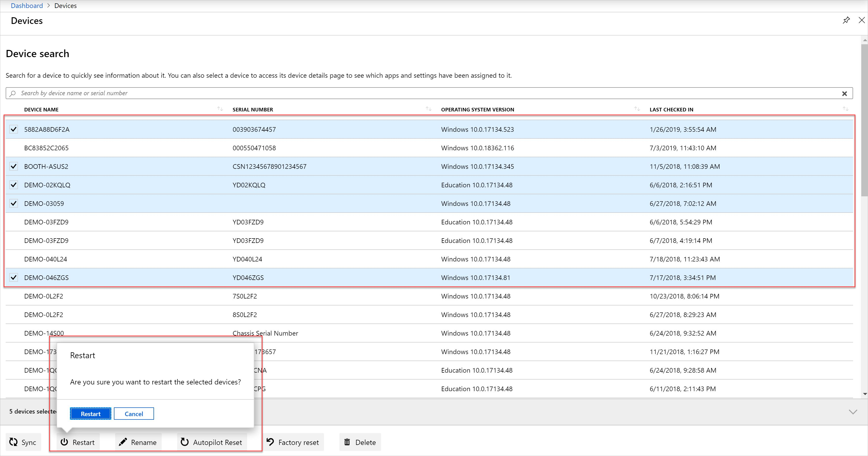Viewport: 868px width, 456px height.
Task: Toggle checkbox for BOOTH-ASUS2 device
Action: coord(14,166)
